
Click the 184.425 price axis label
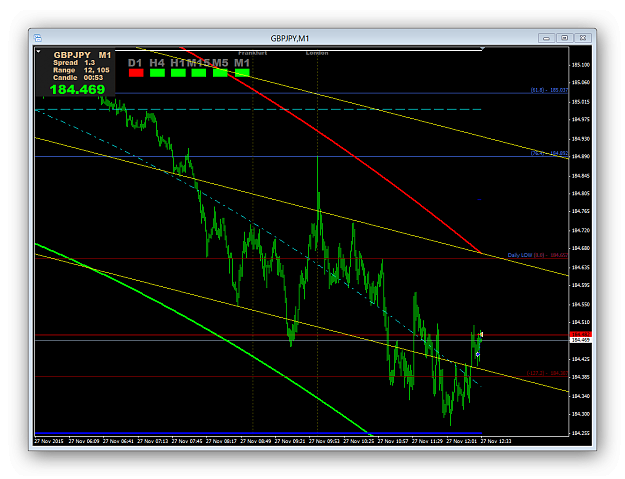point(581,359)
